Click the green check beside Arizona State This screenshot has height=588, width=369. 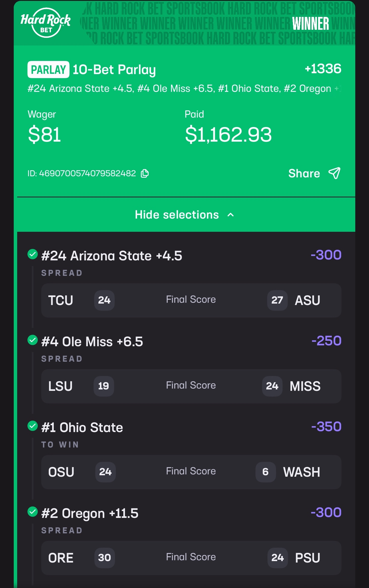[33, 254]
